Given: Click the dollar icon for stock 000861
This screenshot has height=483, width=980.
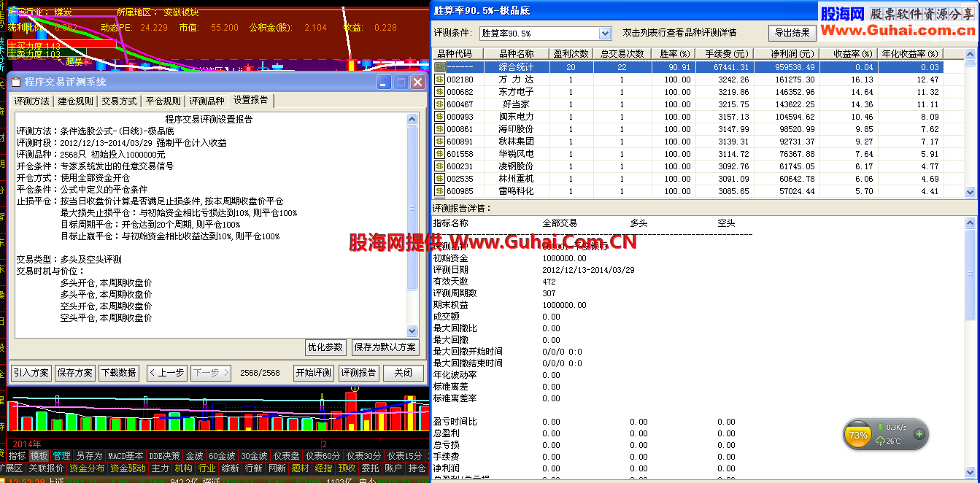Looking at the screenshot, I should point(439,129).
